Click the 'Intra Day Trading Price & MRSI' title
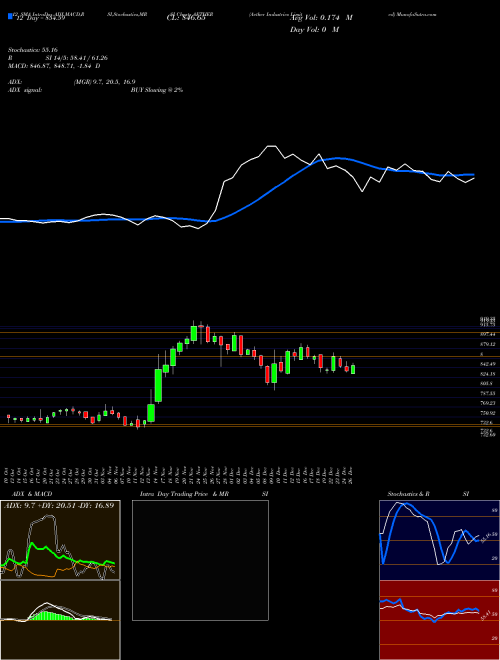Screen dimensions: 500x660 pos(204,494)
